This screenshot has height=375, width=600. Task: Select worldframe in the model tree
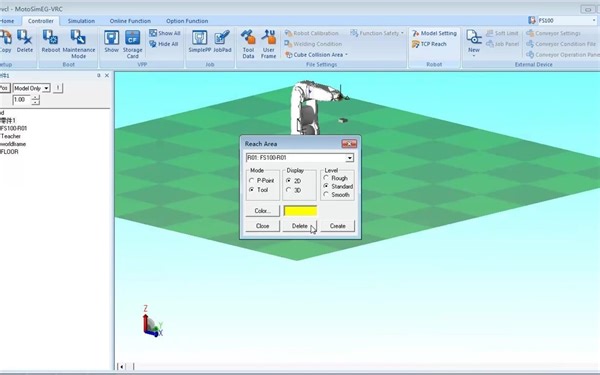coord(13,144)
